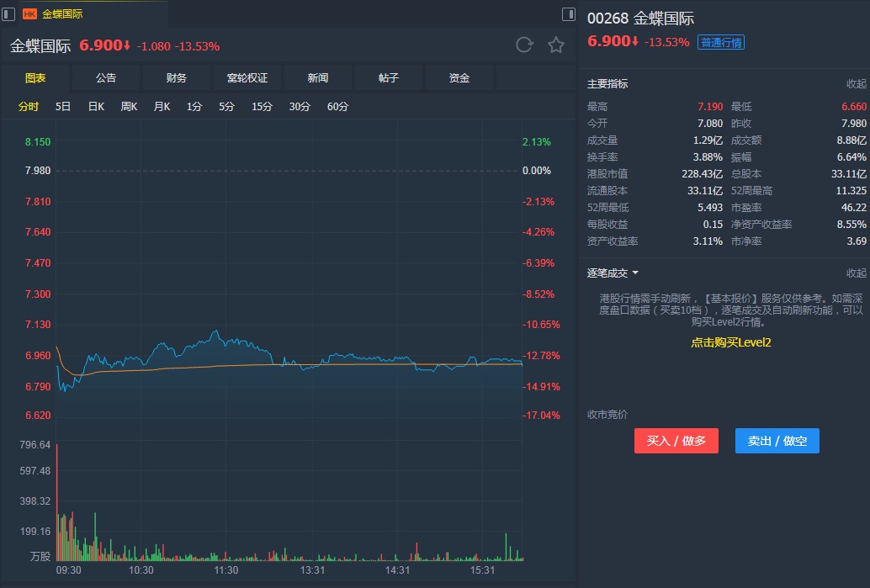
Task: Click the 金蝶国际 window tab
Action: tap(62, 14)
